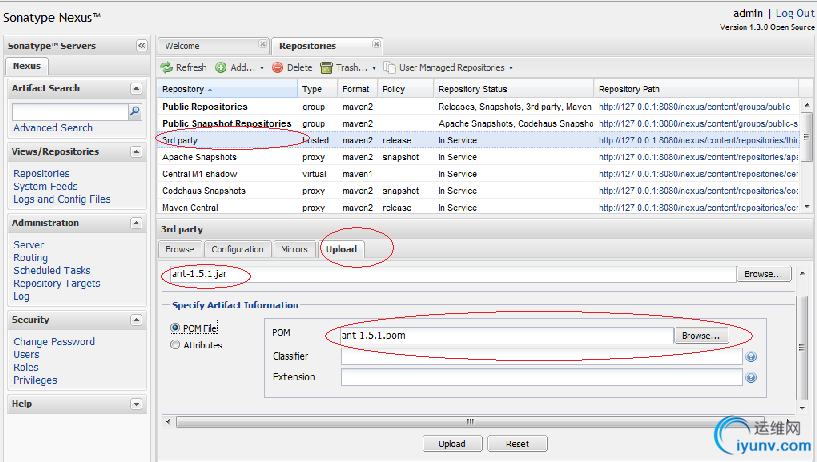Click the Refresh toolbar button
This screenshot has width=817, height=462.
(x=183, y=68)
